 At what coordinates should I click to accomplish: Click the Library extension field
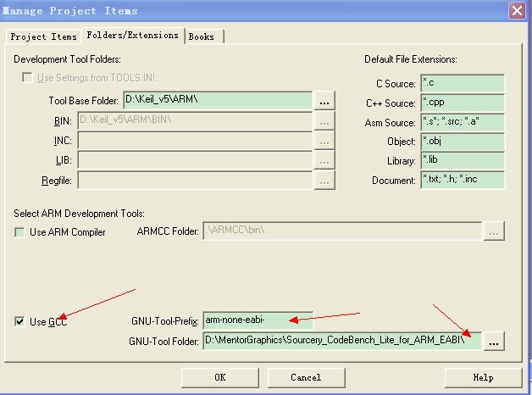[x=462, y=161]
